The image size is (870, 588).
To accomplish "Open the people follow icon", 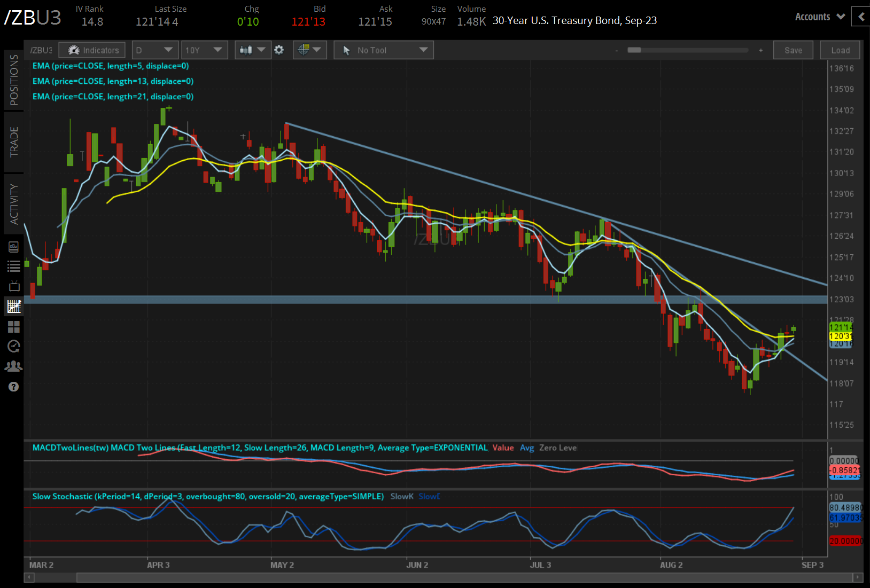I will [13, 366].
